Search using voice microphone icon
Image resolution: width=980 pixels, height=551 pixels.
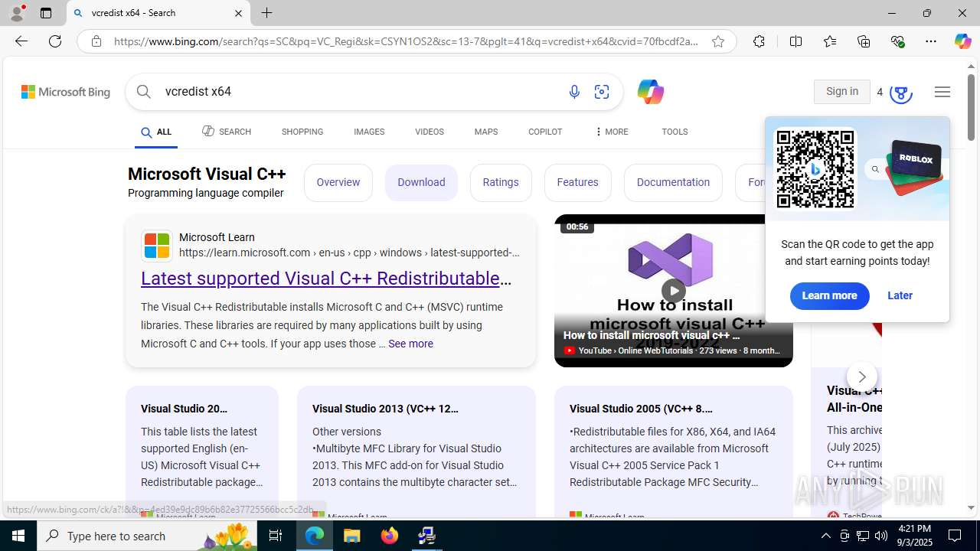click(x=574, y=92)
